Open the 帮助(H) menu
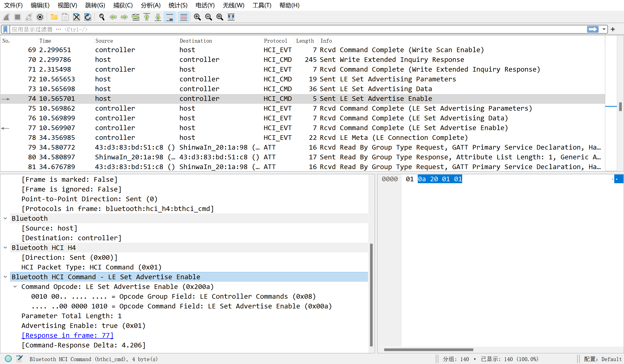Image resolution: width=624 pixels, height=364 pixels. point(290,5)
